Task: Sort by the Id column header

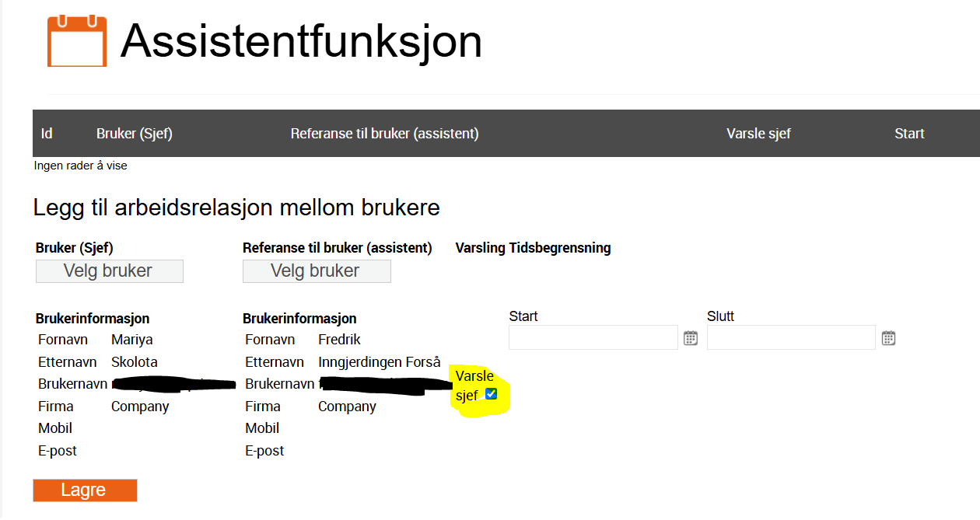Action: 47,134
